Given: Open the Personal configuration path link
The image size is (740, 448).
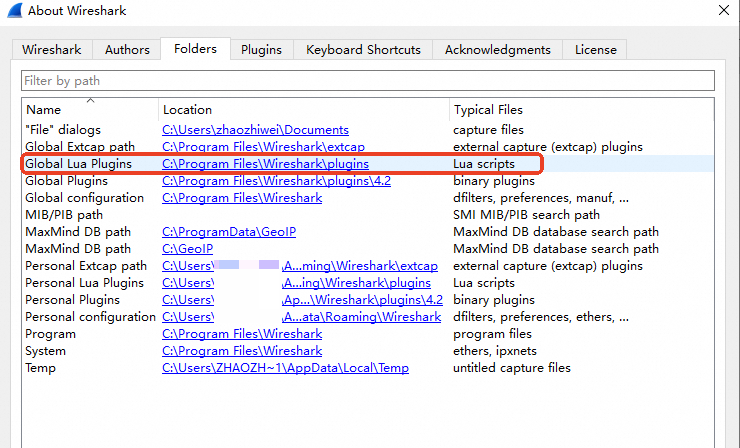Looking at the screenshot, I should (302, 317).
